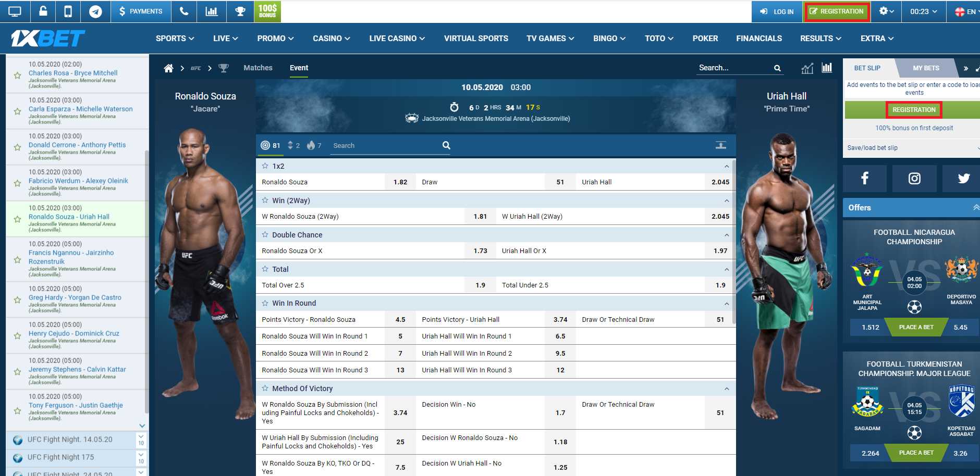Switch to the Matches tab

(258, 68)
